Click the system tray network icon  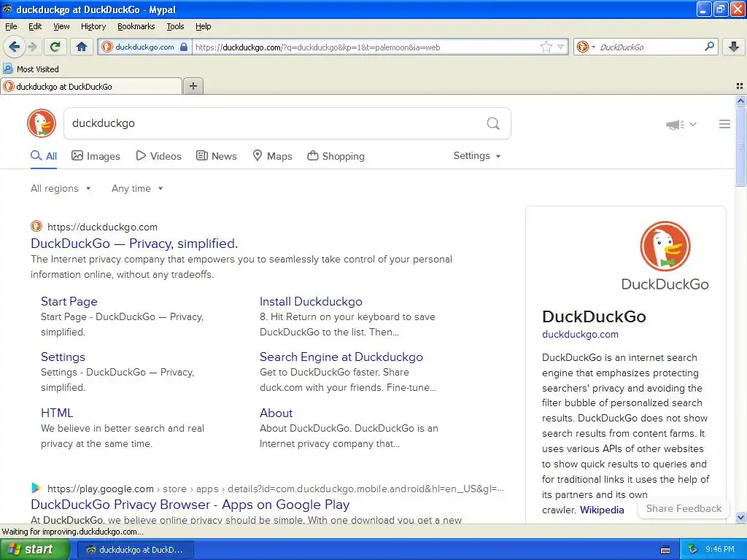pyautogui.click(x=693, y=550)
